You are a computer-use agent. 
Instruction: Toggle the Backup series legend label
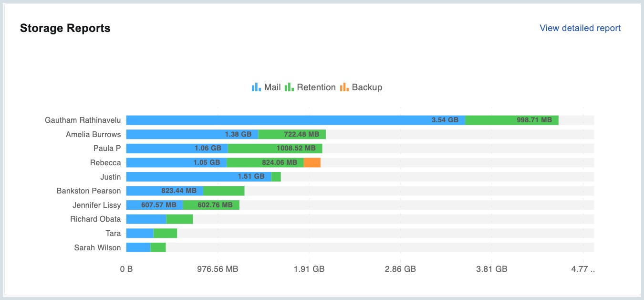[367, 87]
